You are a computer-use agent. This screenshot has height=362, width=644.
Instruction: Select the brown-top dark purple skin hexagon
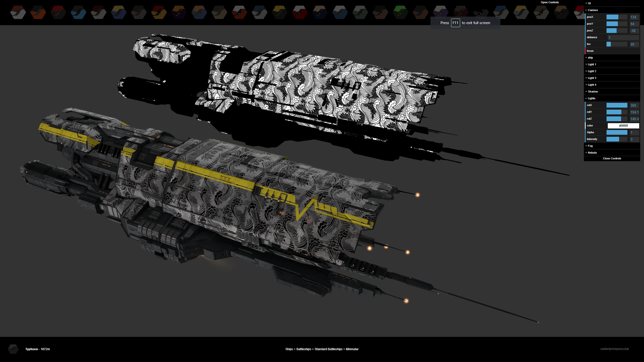click(x=179, y=12)
